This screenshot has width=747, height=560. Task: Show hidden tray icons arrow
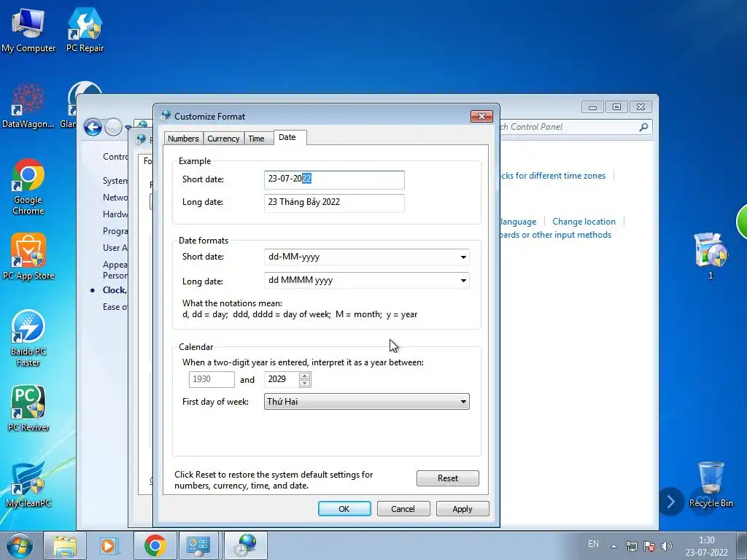(x=614, y=546)
